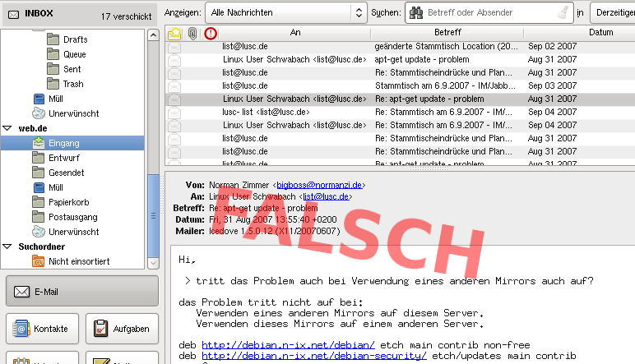Switch to the Aufgaben view
This screenshot has width=635, height=364.
[121, 329]
